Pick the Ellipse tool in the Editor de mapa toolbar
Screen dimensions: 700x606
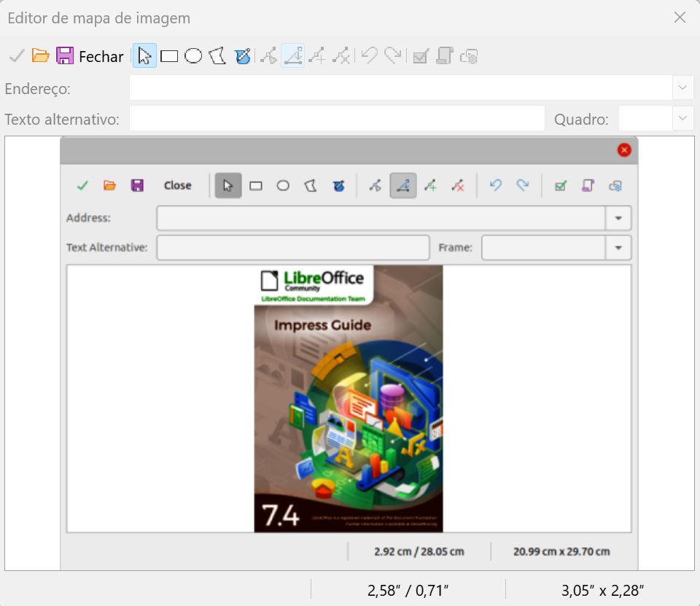(193, 56)
